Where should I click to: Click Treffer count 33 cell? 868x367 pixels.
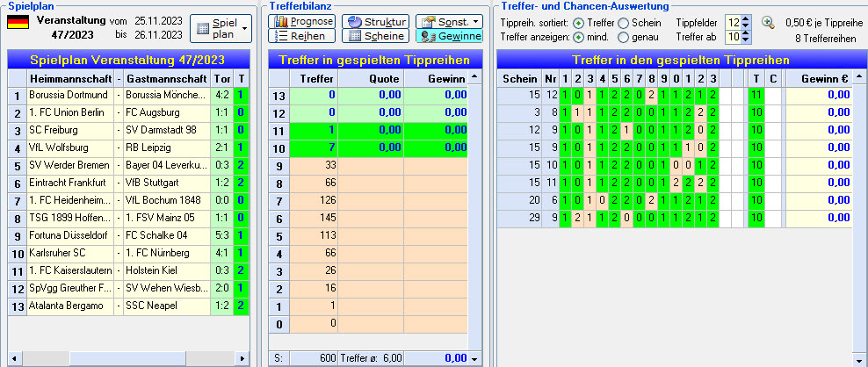click(x=314, y=166)
